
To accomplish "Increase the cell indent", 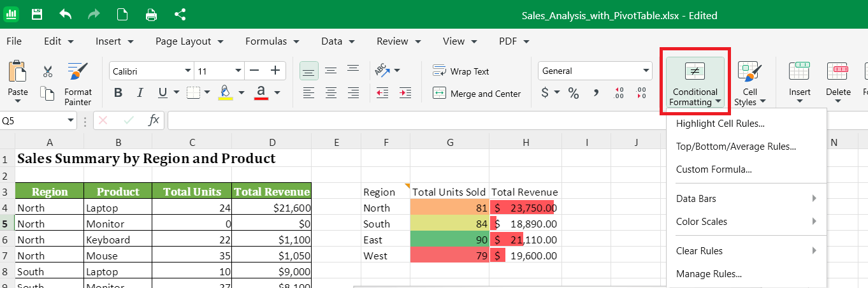I will click(x=404, y=93).
